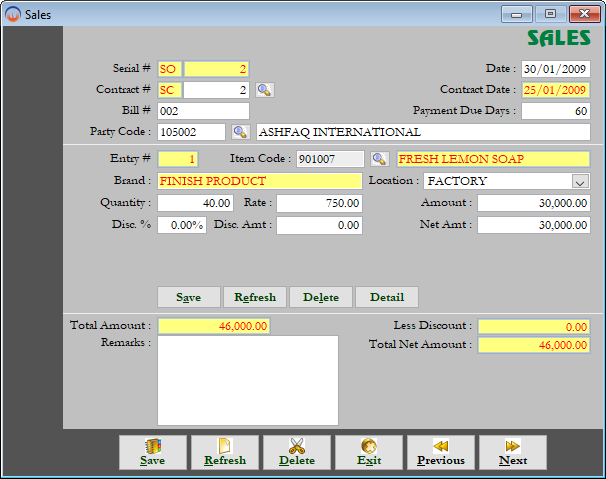Edit the Disc. Amt field
606x479 pixels.
pos(320,225)
